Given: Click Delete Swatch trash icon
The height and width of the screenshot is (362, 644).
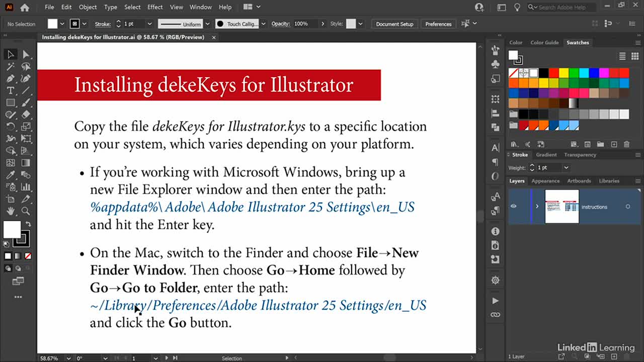Looking at the screenshot, I should (627, 144).
